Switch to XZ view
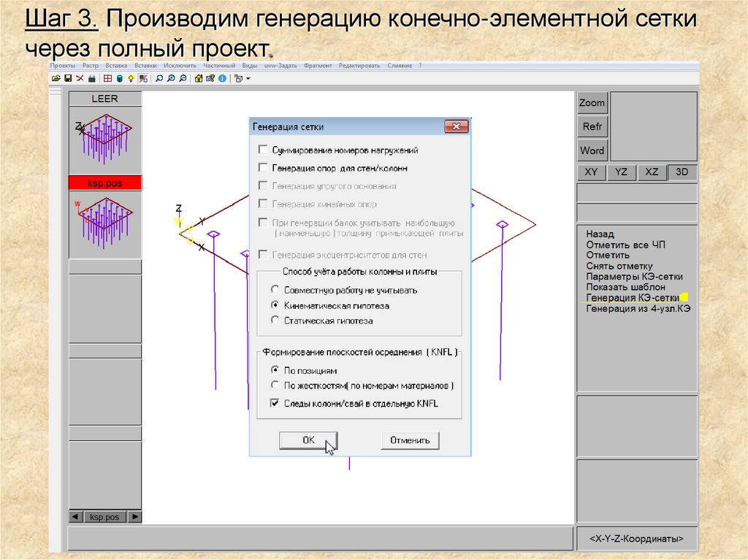748x560 pixels. (652, 172)
